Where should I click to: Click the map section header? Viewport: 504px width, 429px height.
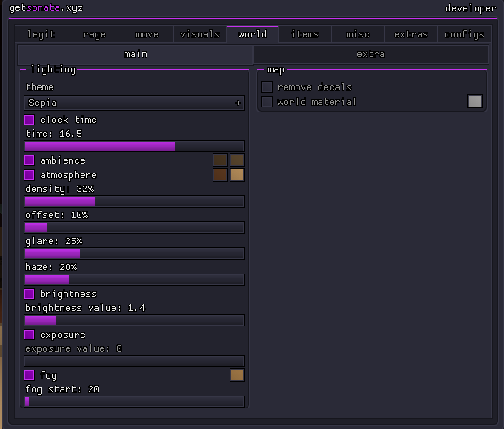tap(276, 69)
